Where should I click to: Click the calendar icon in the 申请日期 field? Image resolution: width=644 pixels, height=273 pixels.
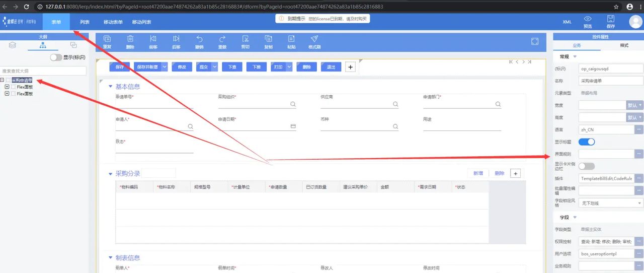(293, 126)
